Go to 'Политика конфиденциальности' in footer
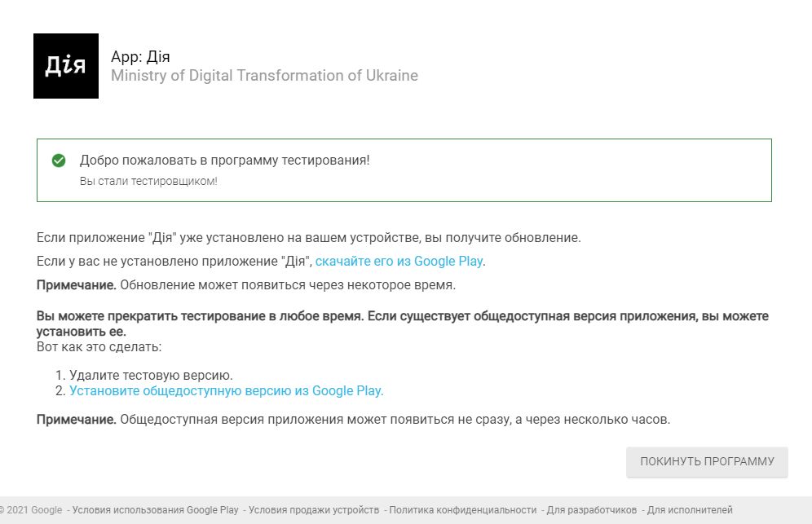Screen dimensions: 812x524 pos(462,510)
